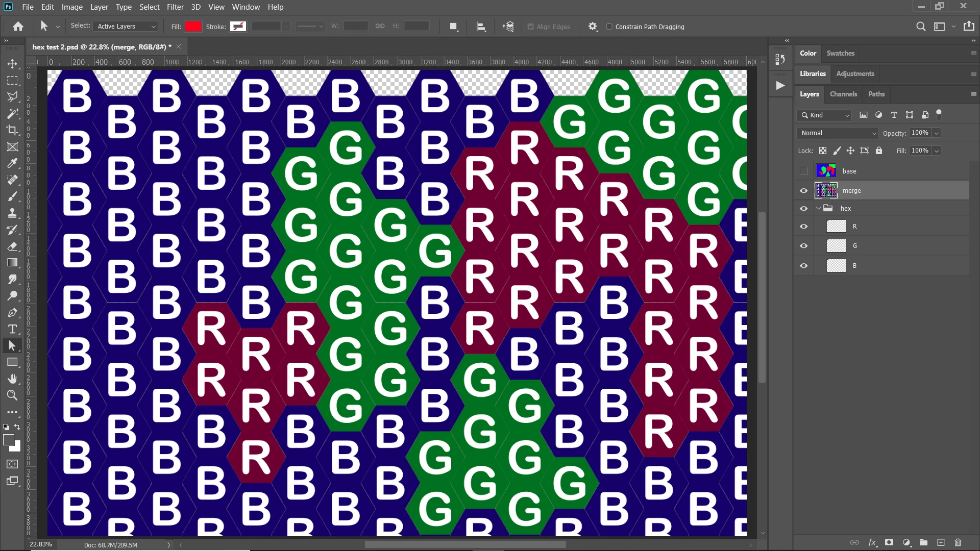Collapse the hex layer group
Image resolution: width=980 pixels, height=551 pixels.
click(818, 208)
